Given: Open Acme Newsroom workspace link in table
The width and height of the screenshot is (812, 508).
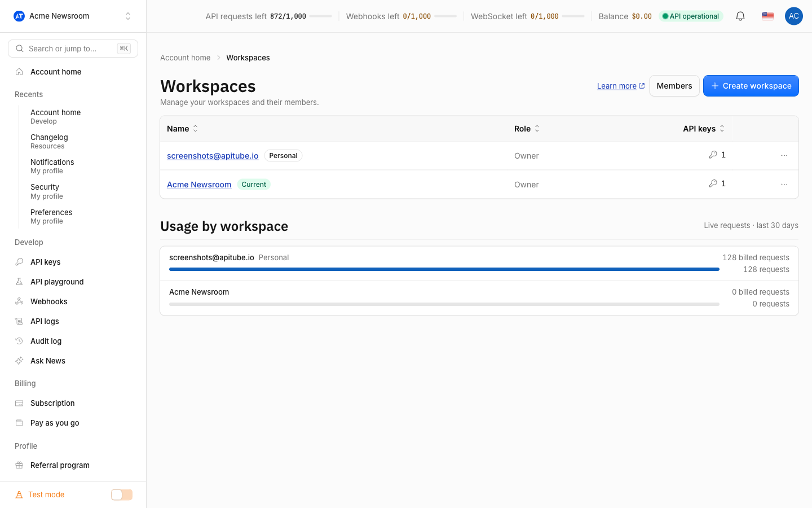Looking at the screenshot, I should (199, 185).
